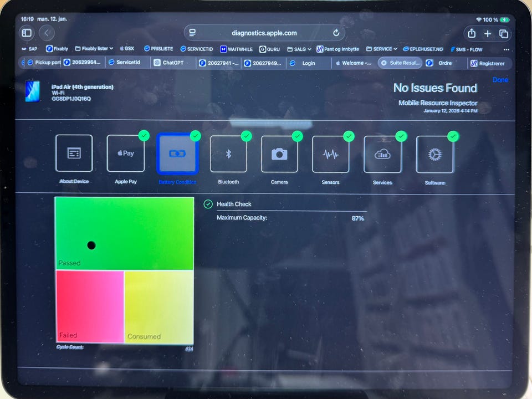
Task: Click the yellow Consumed chart region
Action: click(159, 307)
